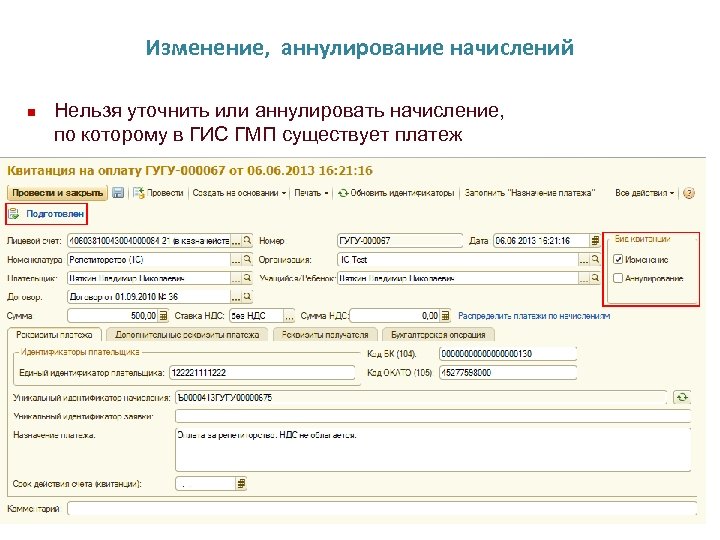Open search for Плательщик field

(247, 278)
